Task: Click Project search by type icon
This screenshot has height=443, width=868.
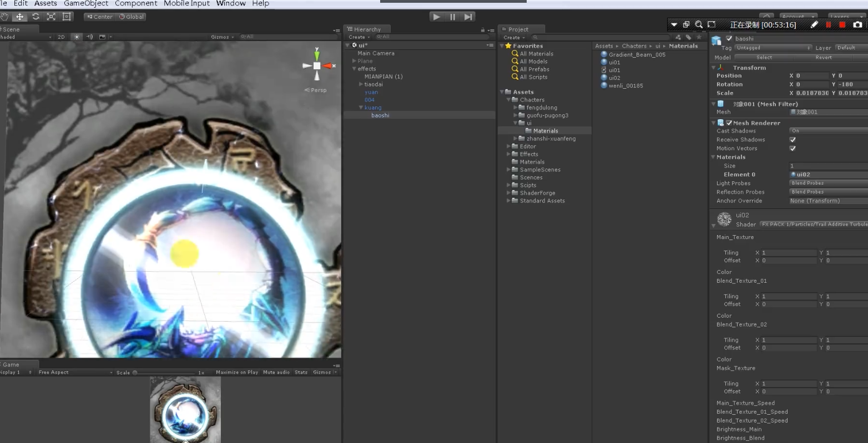Action: point(678,37)
